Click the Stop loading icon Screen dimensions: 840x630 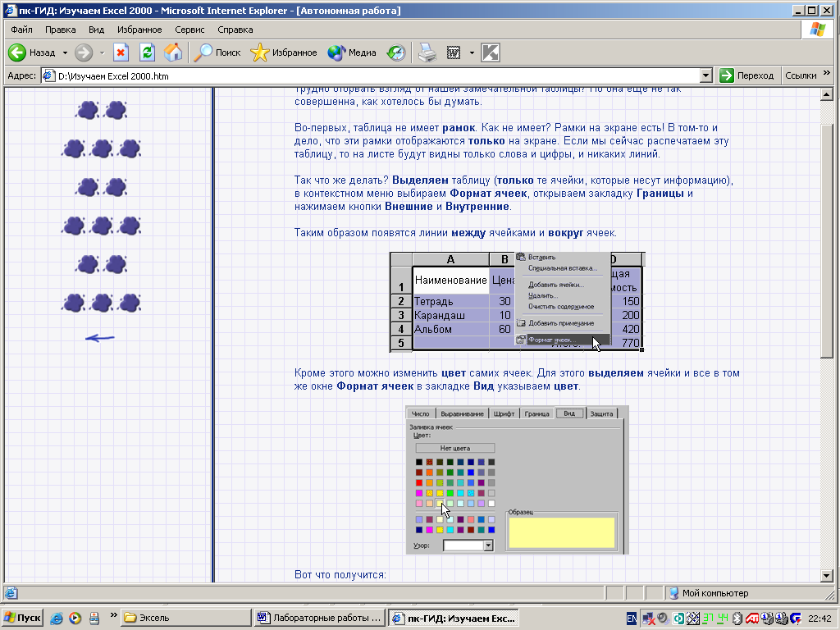click(x=121, y=52)
